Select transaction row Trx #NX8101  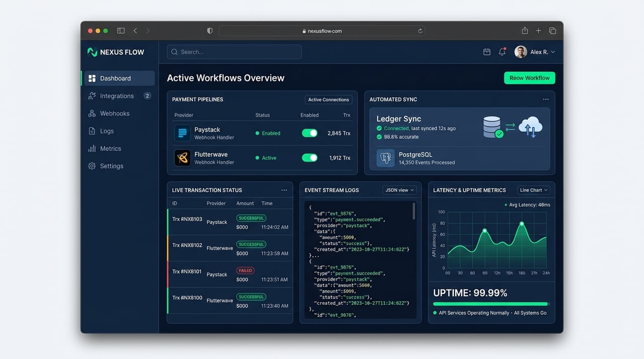pos(230,275)
